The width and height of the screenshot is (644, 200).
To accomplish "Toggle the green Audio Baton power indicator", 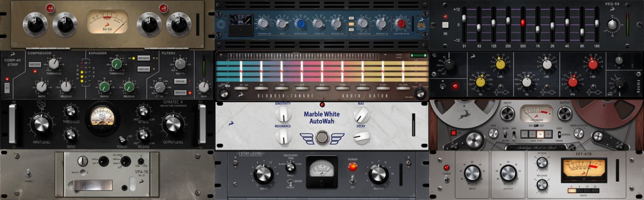I will click(419, 56).
